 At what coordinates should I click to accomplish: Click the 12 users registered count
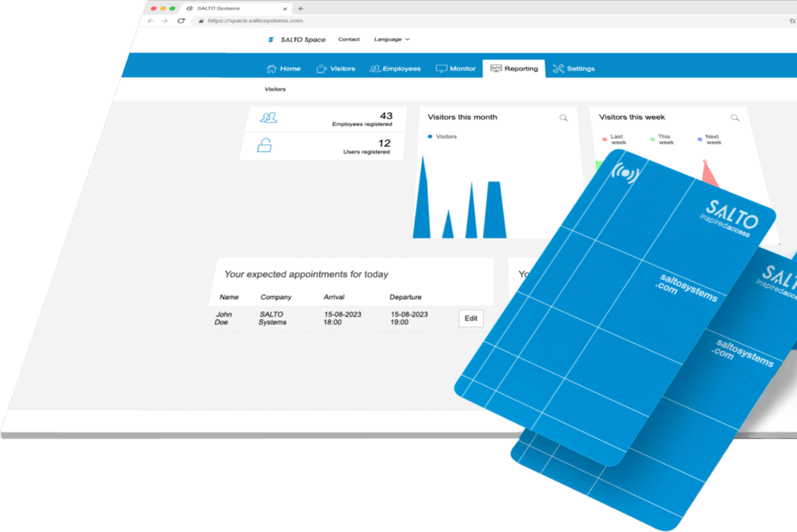(384, 143)
